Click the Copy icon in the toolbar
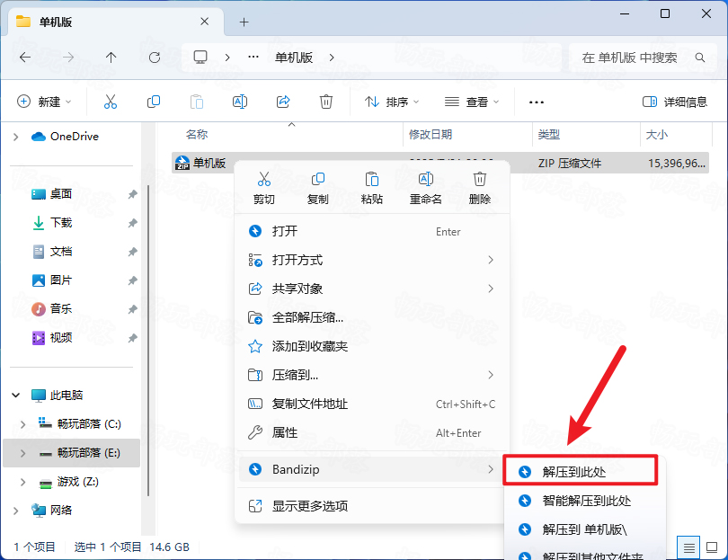 click(154, 102)
